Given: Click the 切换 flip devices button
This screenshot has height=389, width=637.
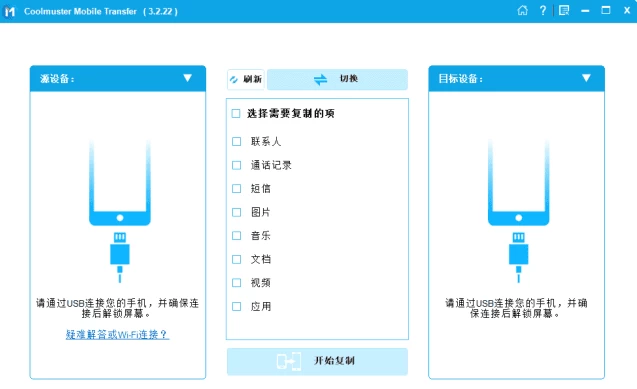Looking at the screenshot, I should pos(337,79).
